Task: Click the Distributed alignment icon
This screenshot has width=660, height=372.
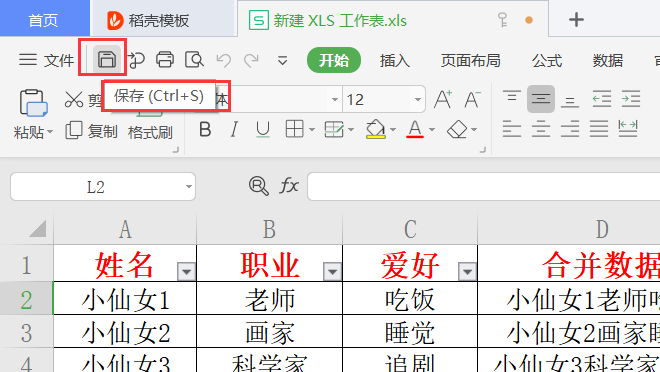Action: coord(628,129)
